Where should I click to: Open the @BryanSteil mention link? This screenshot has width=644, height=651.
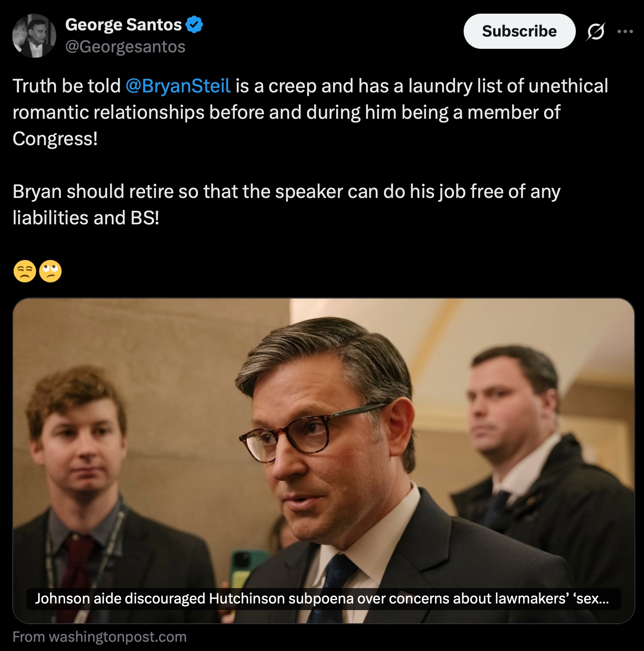pos(178,86)
